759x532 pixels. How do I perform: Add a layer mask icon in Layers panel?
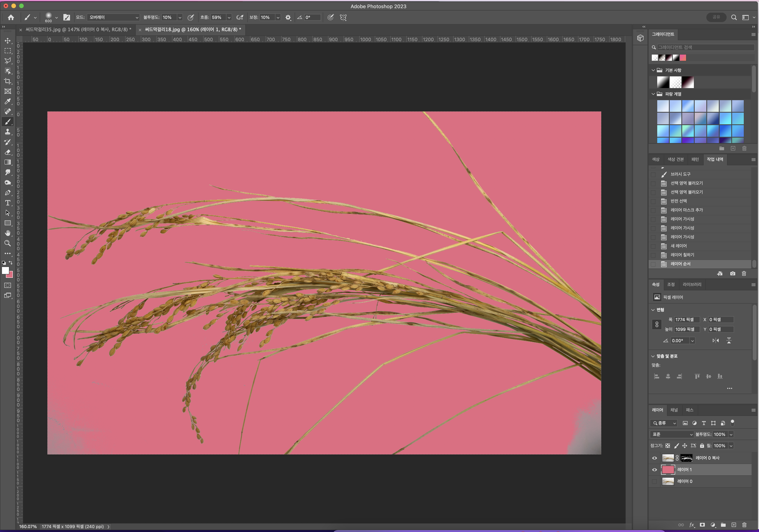tap(702, 525)
